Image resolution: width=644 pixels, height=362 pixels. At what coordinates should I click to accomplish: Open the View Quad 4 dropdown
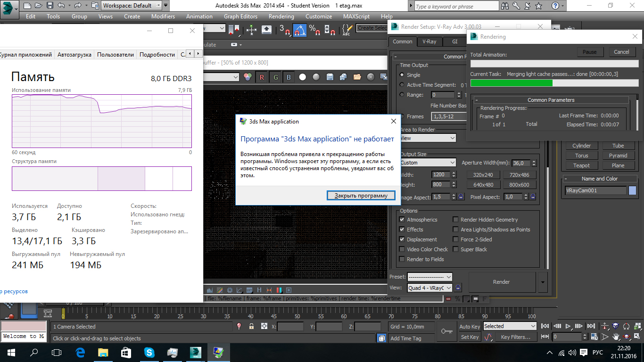pyautogui.click(x=430, y=288)
